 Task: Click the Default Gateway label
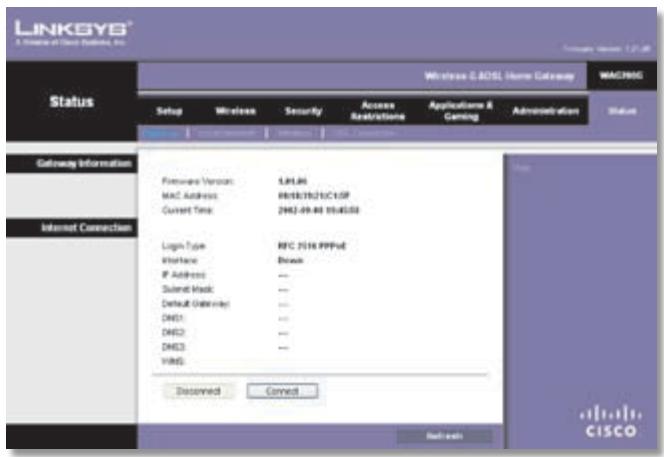point(196,304)
